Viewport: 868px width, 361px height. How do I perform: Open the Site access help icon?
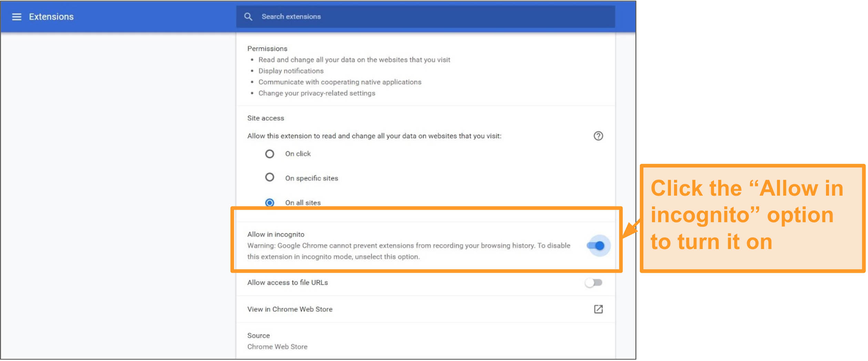coord(599,136)
